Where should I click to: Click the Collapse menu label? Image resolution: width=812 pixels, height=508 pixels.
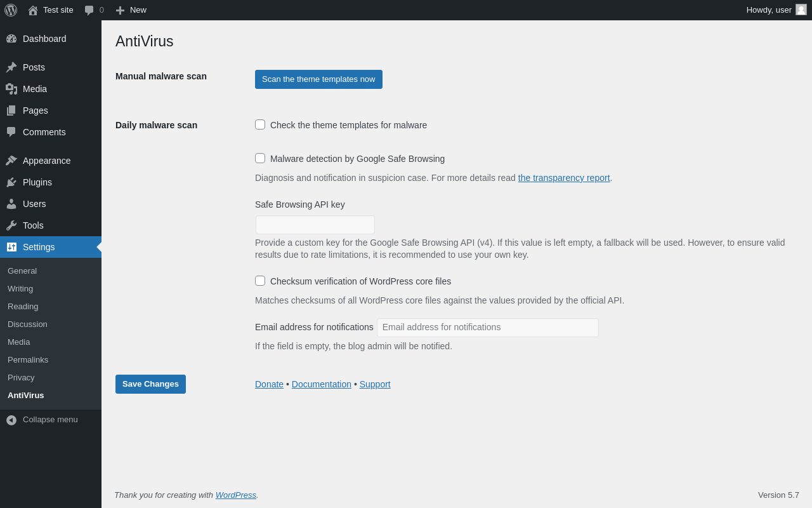(50, 420)
